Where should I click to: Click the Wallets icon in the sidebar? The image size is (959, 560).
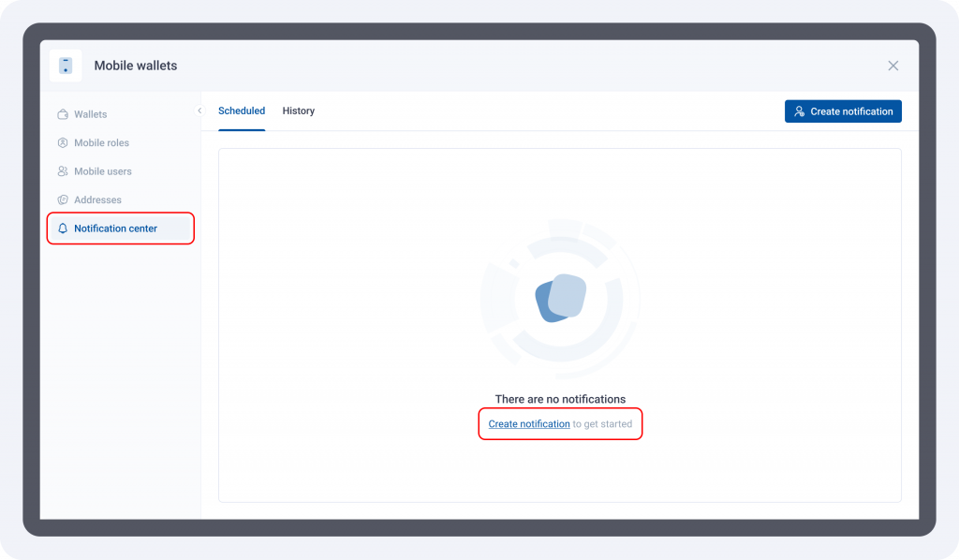63,114
